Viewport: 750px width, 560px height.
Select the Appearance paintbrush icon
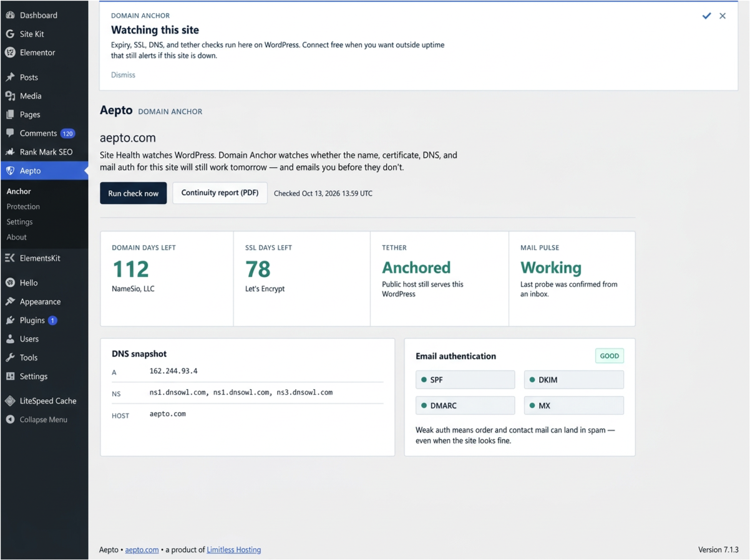[x=10, y=302]
